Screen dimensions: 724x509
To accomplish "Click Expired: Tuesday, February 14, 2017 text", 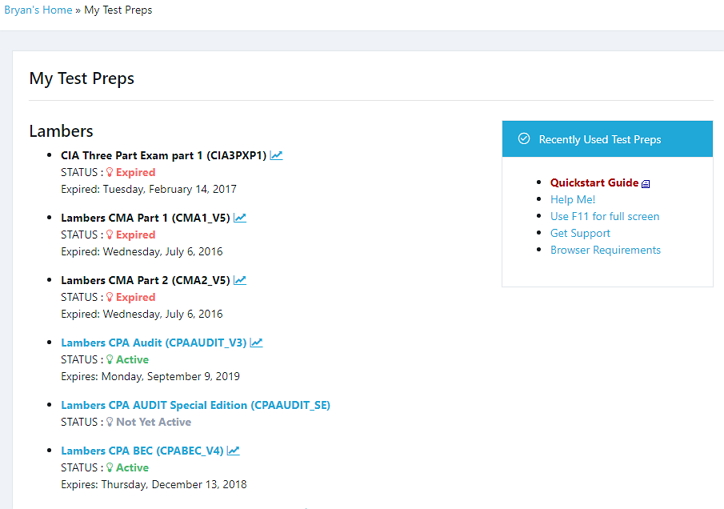I will pyautogui.click(x=149, y=189).
